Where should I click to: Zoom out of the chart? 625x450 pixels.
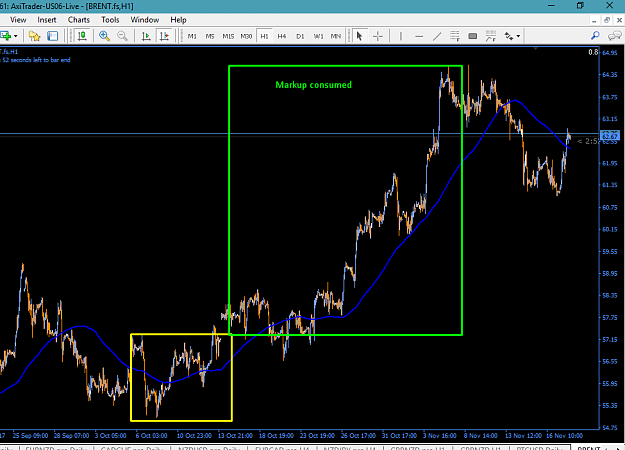(x=122, y=36)
